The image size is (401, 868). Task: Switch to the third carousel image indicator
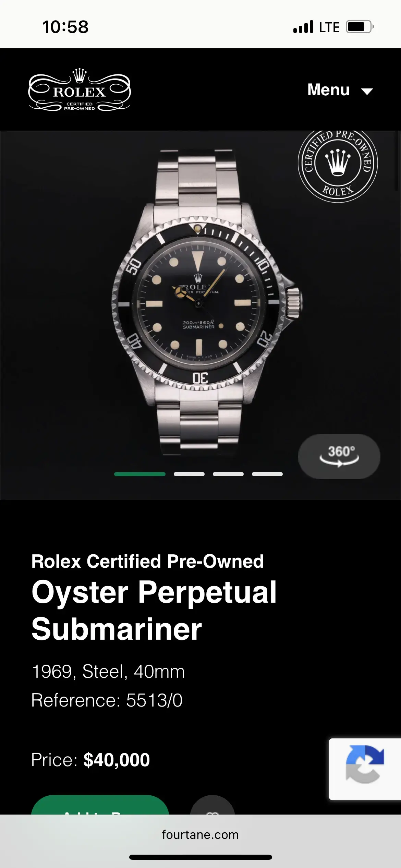(x=228, y=474)
